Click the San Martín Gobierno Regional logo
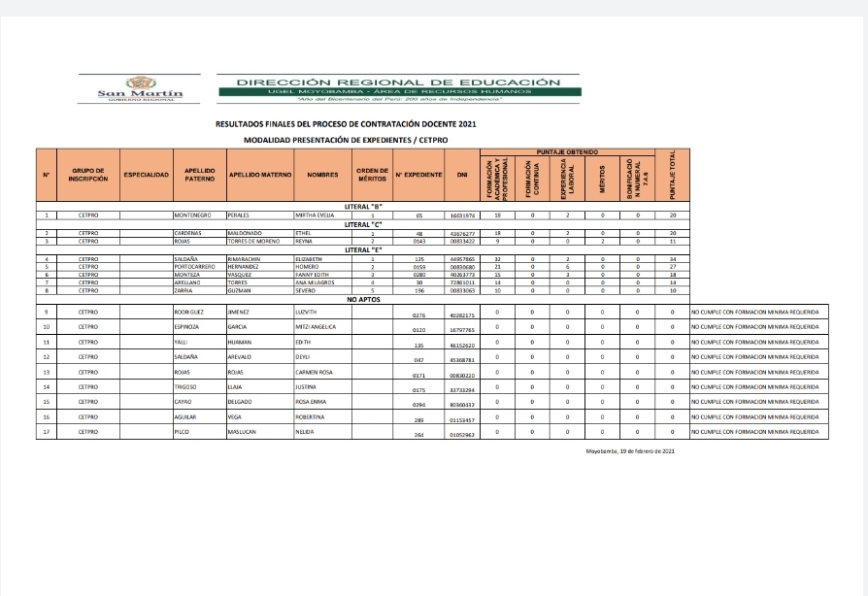The image size is (868, 596). tap(140, 88)
